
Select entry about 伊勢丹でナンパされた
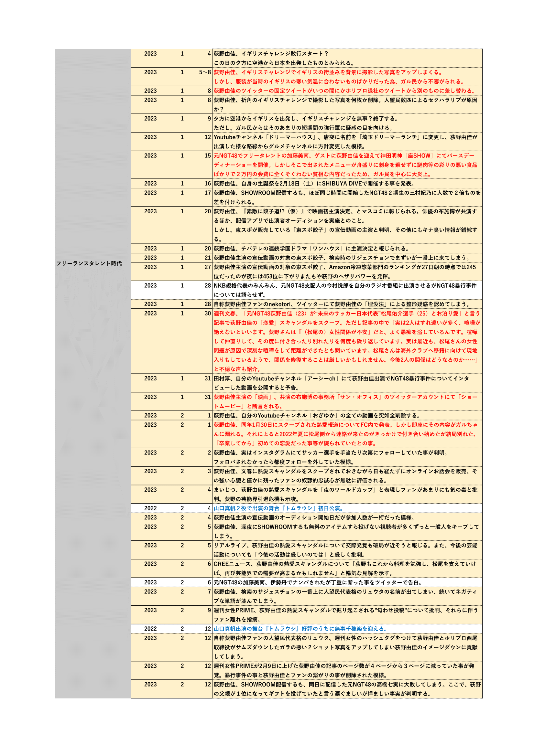(347, 582)
